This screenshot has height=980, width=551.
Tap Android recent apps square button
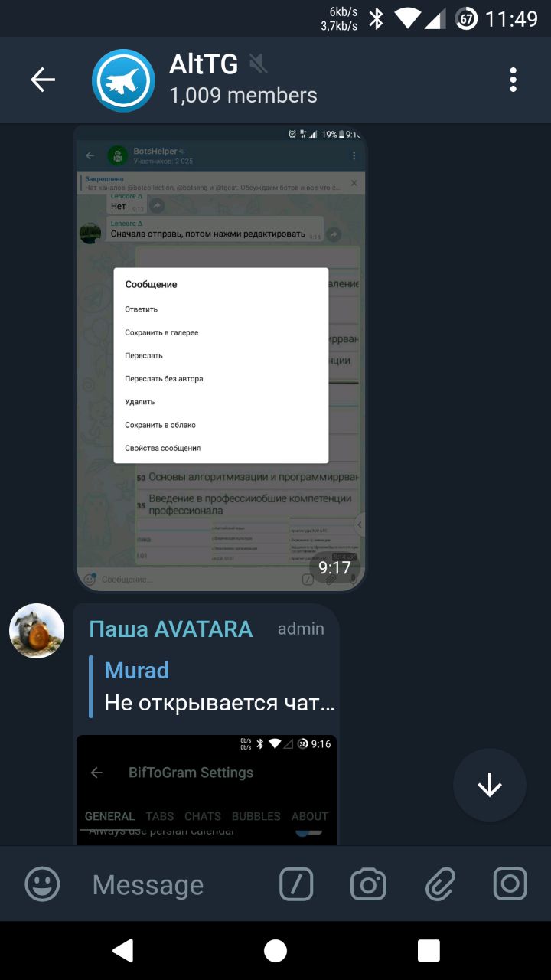429,950
